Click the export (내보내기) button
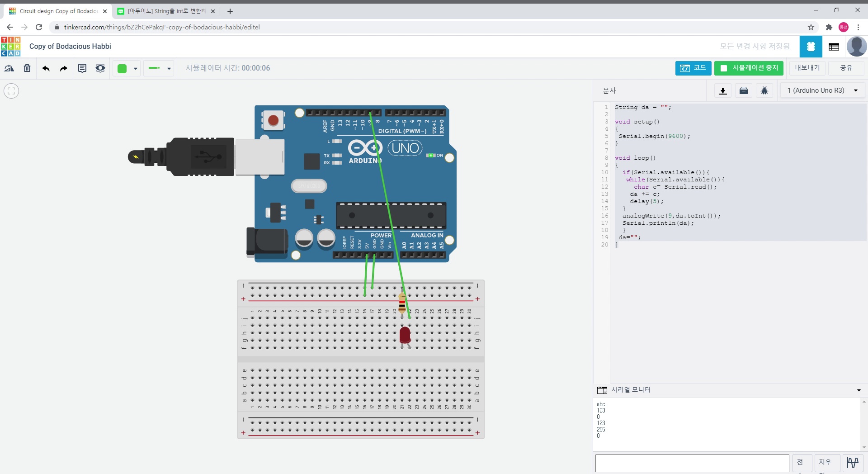 tap(807, 68)
